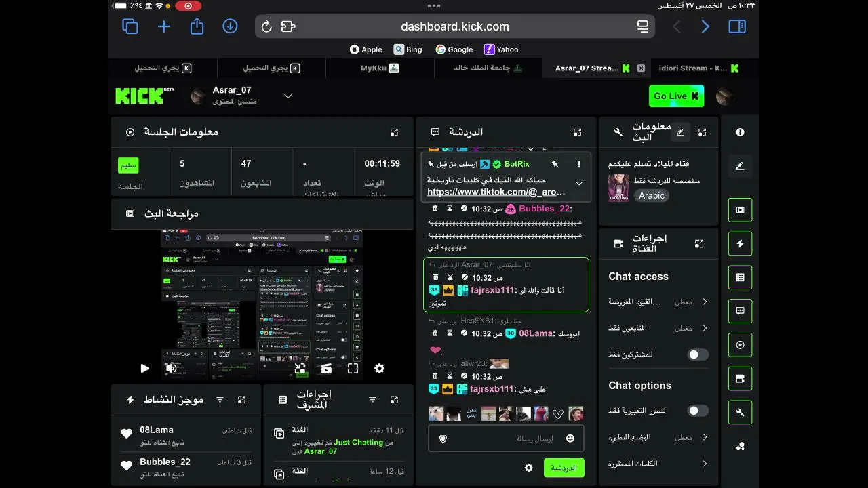
Task: Open the Yahoo bookmark
Action: pos(501,49)
